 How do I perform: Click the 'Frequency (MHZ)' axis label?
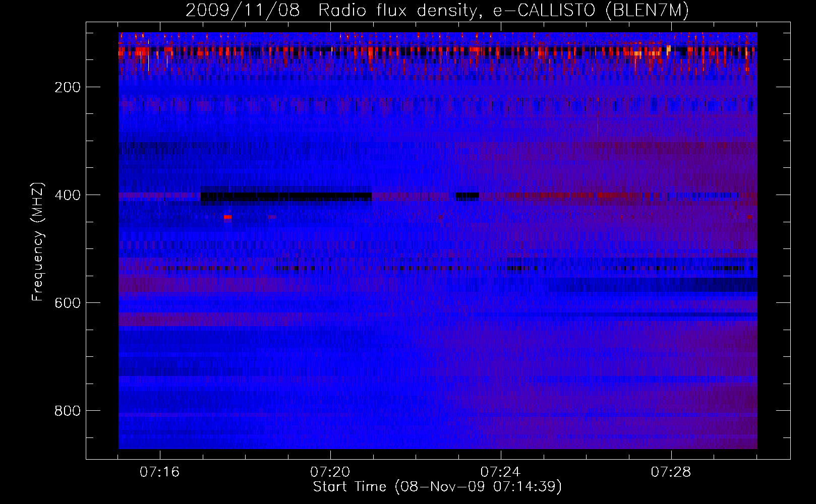coord(38,242)
